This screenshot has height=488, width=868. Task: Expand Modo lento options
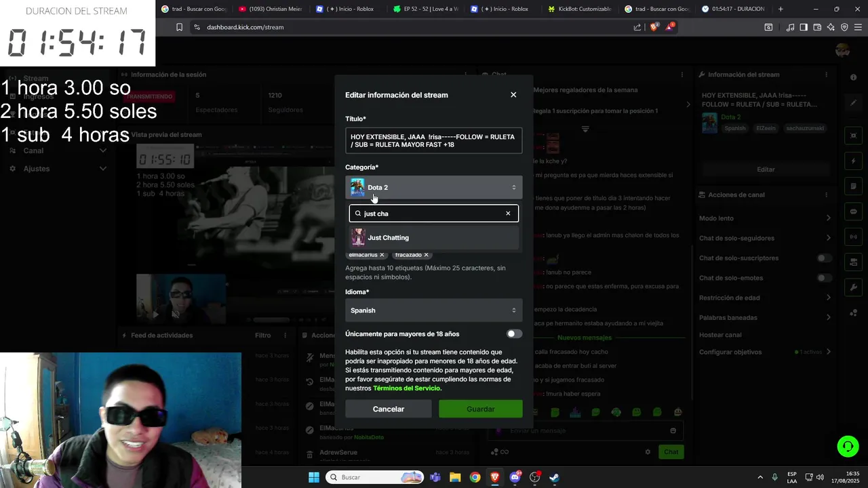pos(828,218)
